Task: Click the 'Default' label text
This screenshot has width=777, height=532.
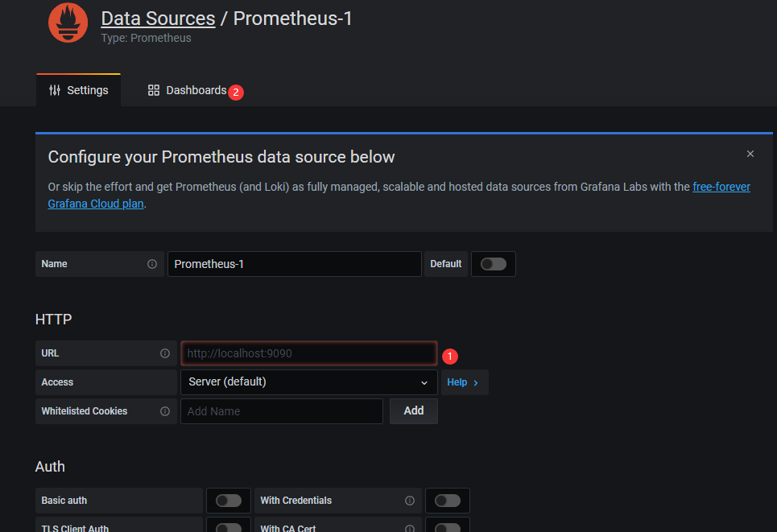Action: point(446,264)
